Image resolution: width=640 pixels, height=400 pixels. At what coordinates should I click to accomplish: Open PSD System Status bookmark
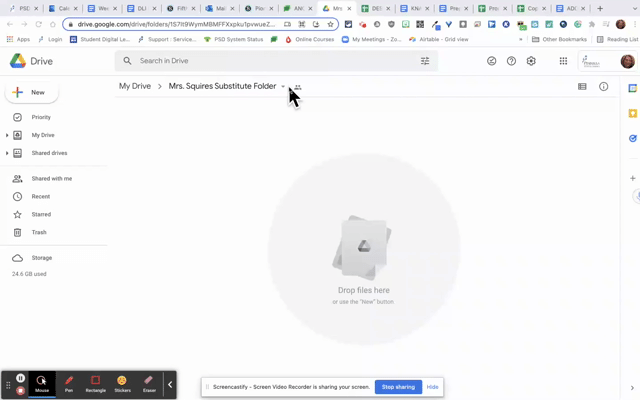(233, 40)
